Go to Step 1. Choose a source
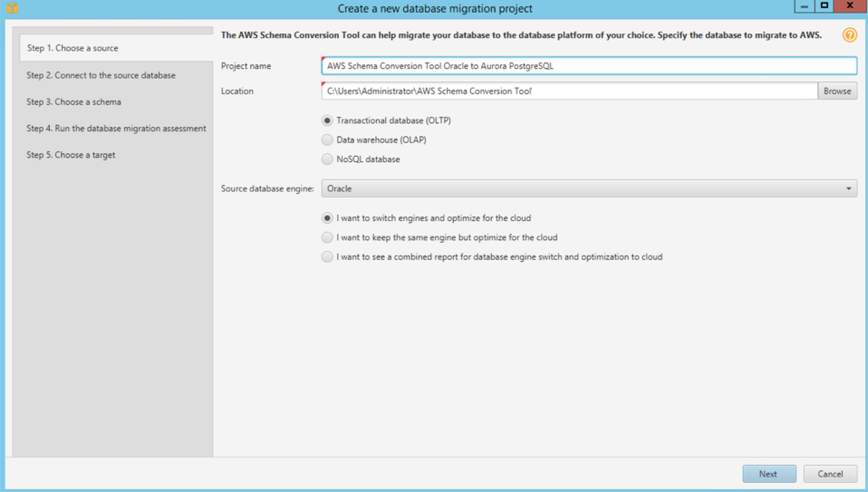Image resolution: width=868 pixels, height=492 pixels. pyautogui.click(x=116, y=48)
